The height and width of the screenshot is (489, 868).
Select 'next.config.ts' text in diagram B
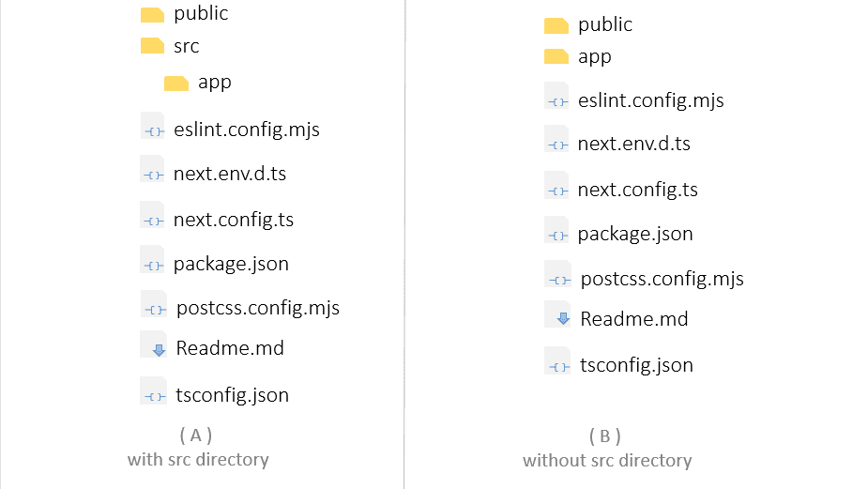[638, 190]
